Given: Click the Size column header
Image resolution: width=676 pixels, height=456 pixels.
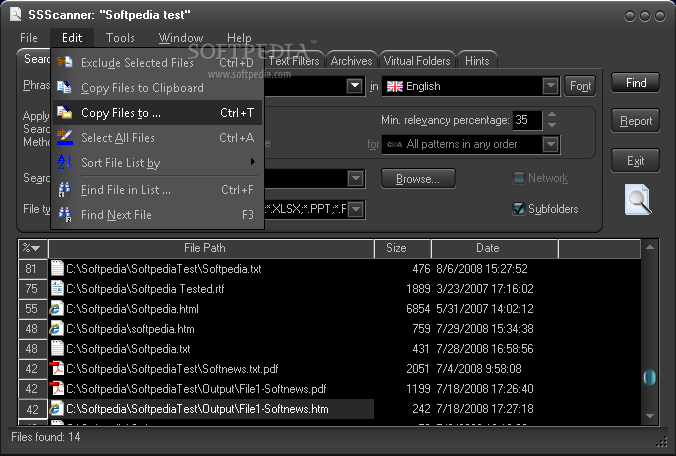Looking at the screenshot, I should pos(402,248).
